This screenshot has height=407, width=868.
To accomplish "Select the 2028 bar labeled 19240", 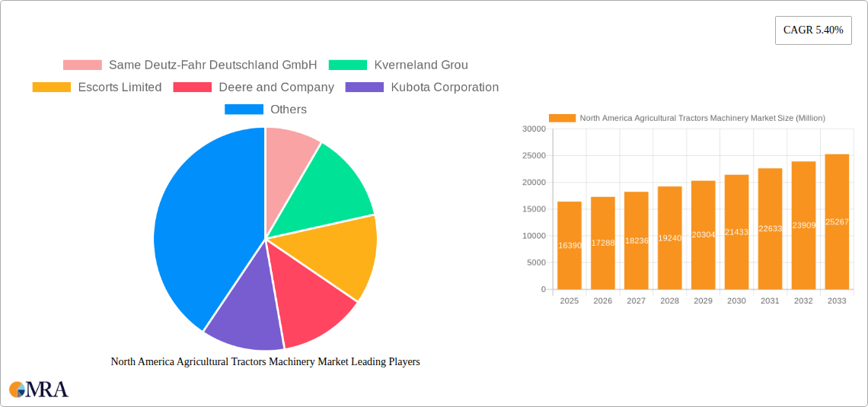I will pyautogui.click(x=670, y=238).
